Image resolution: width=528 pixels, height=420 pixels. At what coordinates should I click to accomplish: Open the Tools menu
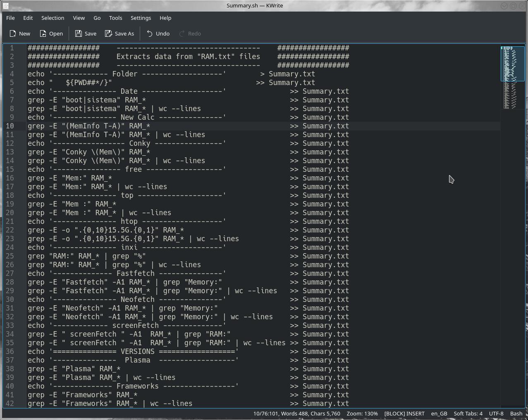point(115,18)
